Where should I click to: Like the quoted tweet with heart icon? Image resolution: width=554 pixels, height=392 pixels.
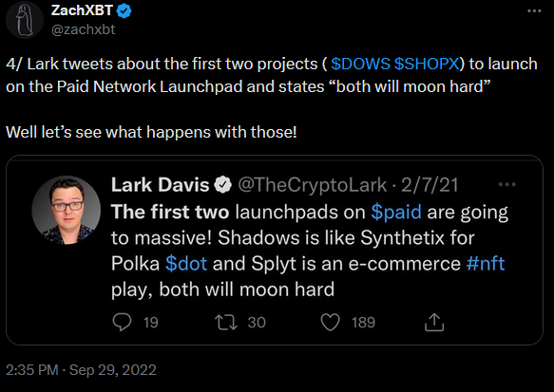coord(330,323)
